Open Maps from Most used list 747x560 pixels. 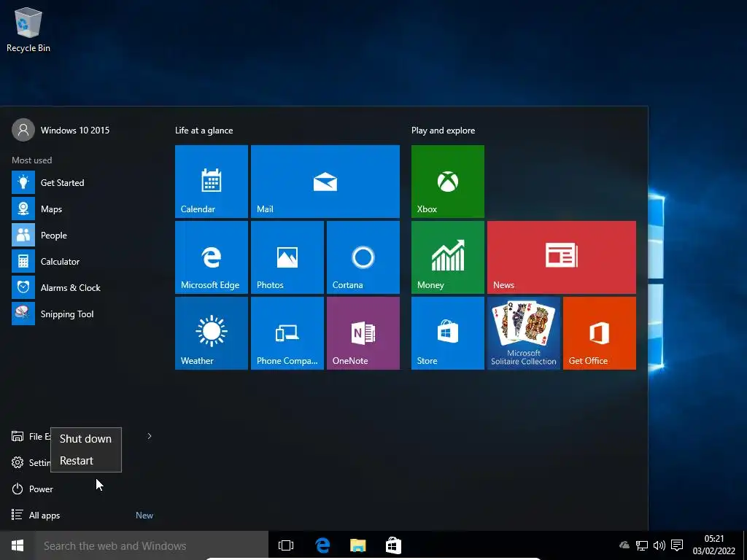point(83,209)
